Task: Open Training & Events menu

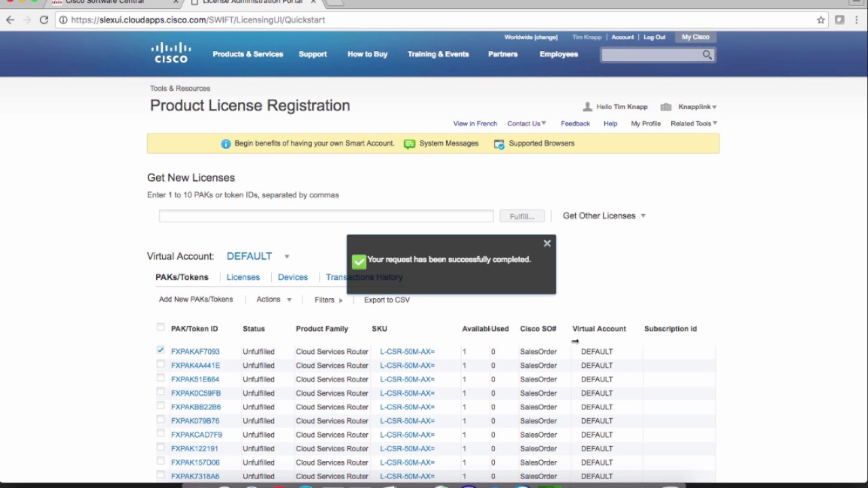Action: pyautogui.click(x=438, y=54)
